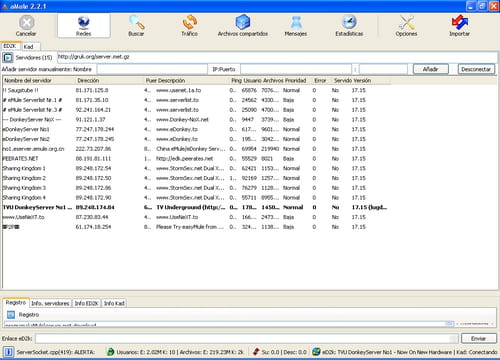This screenshot has height=360, width=500.
Task: Click the upload/download speed icon in status bar
Action: [256, 352]
